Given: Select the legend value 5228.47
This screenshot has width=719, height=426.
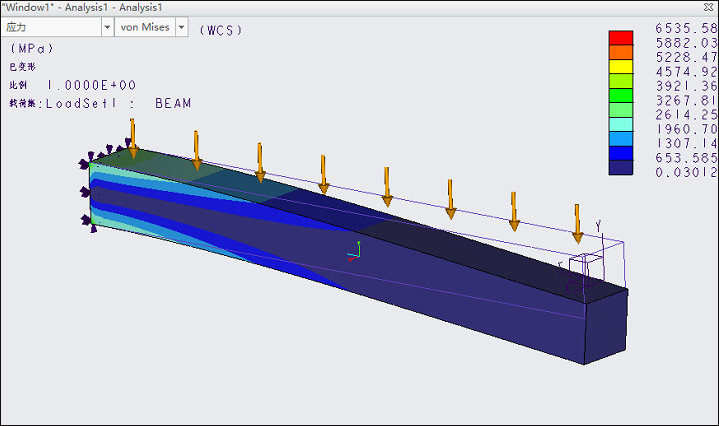Looking at the screenshot, I should tap(686, 57).
